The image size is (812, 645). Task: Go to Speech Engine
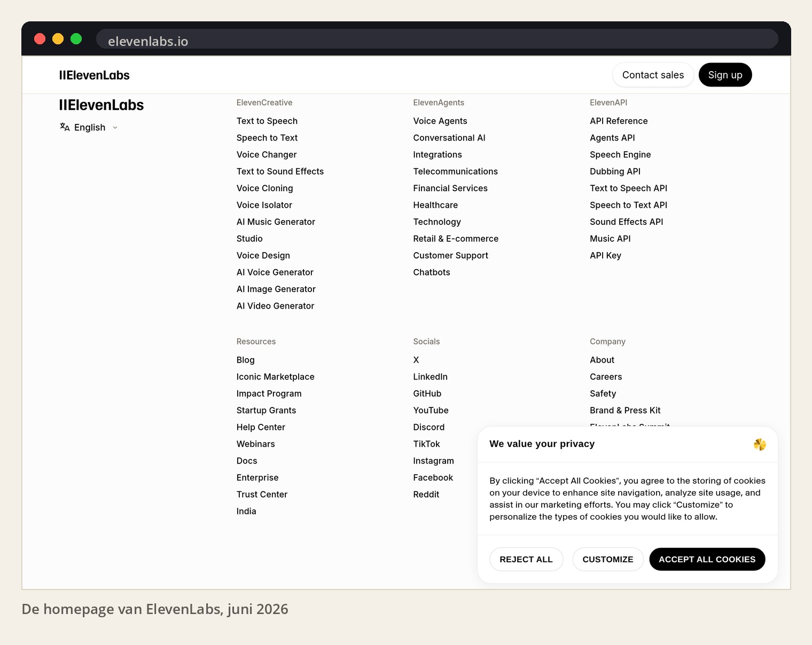(x=620, y=155)
